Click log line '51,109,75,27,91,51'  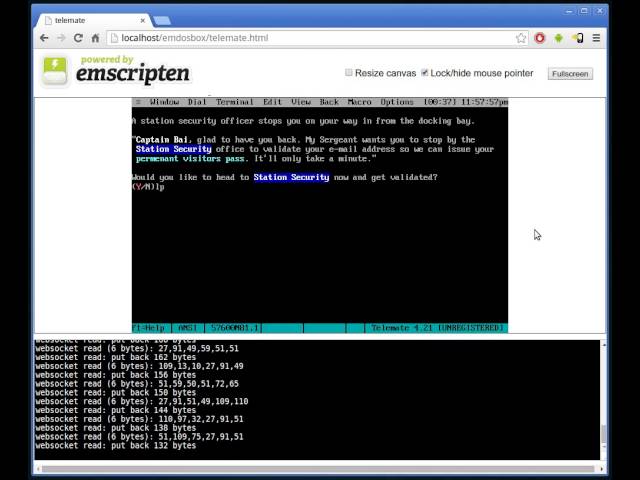tap(139, 437)
